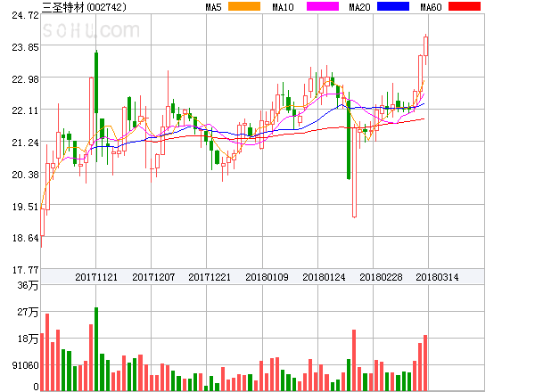Click the 20180109 date label
The image size is (535, 392).
[267, 277]
